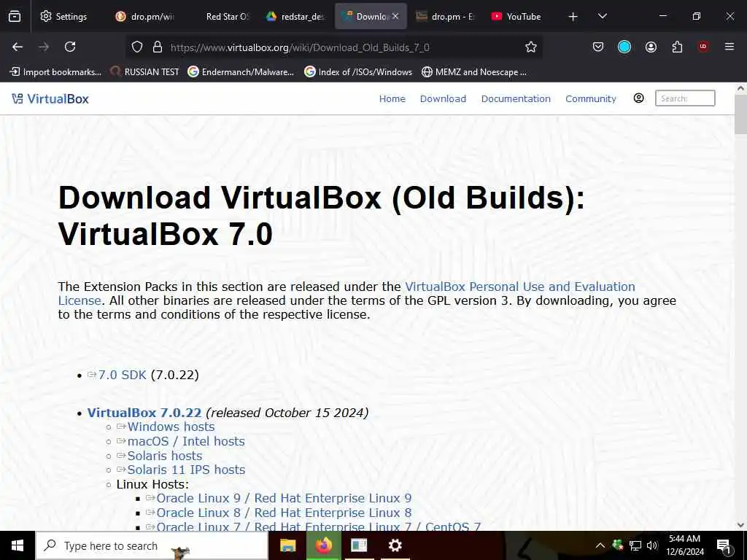Open the Windows Start menu

(18, 545)
